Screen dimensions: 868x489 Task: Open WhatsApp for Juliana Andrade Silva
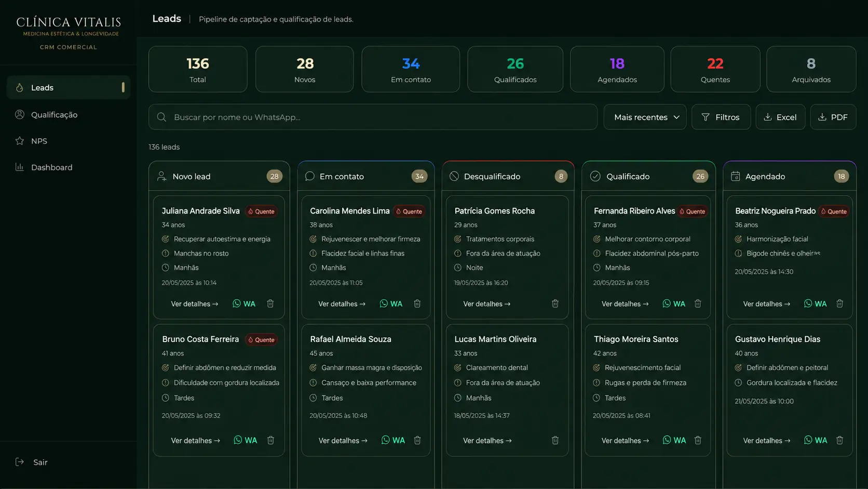244,303
